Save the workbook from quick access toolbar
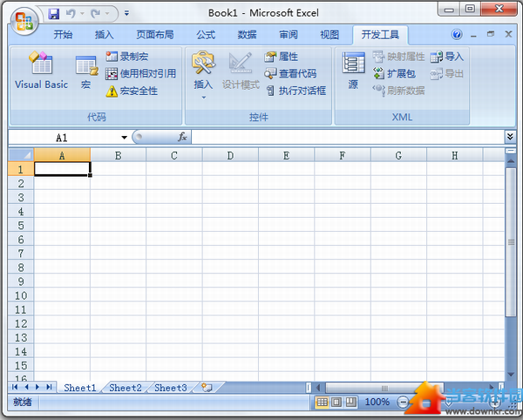 (54, 14)
